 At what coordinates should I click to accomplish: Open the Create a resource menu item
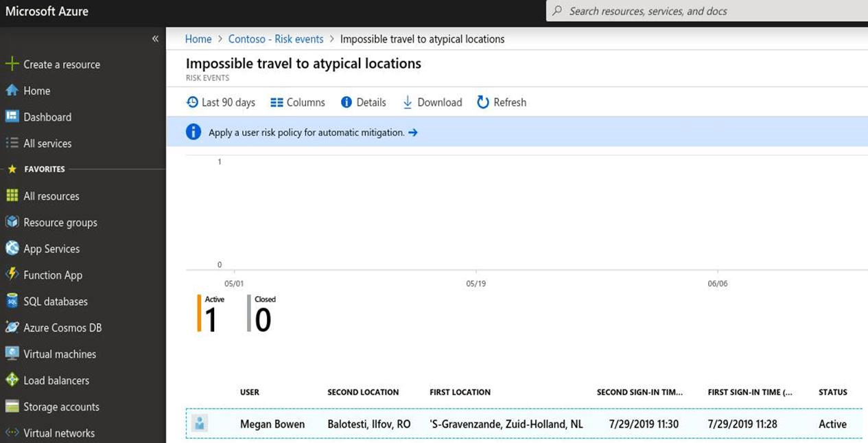coord(62,64)
